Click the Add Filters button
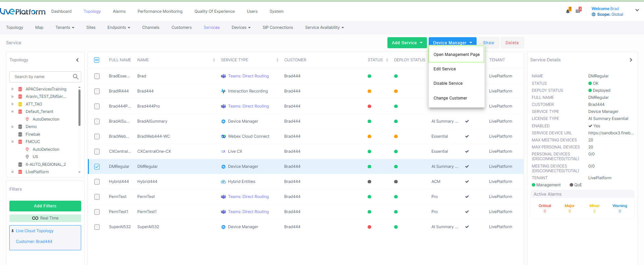644x265 pixels. pos(45,206)
